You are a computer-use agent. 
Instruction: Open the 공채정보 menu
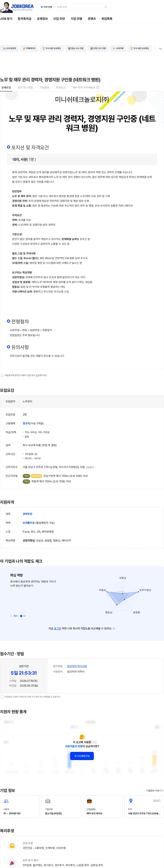click(x=42, y=19)
